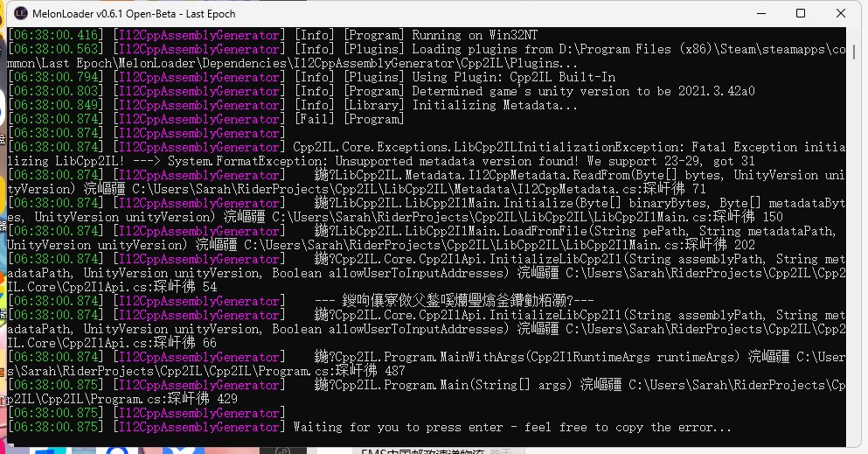Viewport: 868px width, 454px height.
Task: Click the '[Plugins]' tag on the 'Using Plugin' line
Action: point(373,77)
